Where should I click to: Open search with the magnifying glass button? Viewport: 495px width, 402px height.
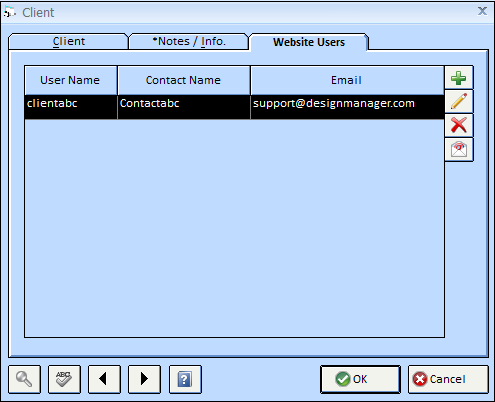(24, 379)
